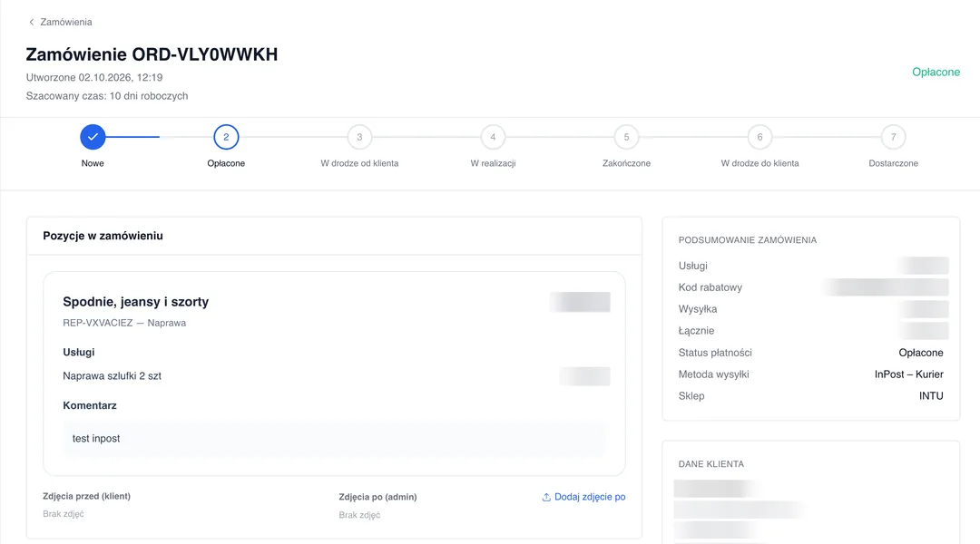Click the Komentarz heading

(x=90, y=405)
